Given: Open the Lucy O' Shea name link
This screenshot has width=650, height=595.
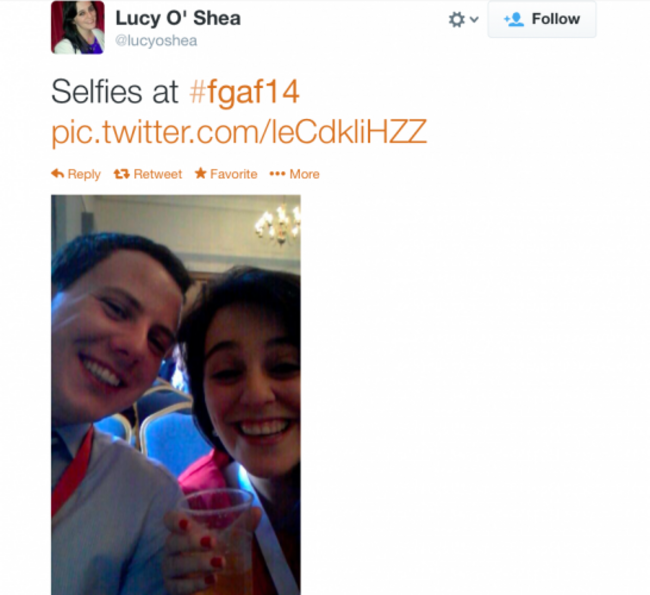Looking at the screenshot, I should tap(178, 18).
